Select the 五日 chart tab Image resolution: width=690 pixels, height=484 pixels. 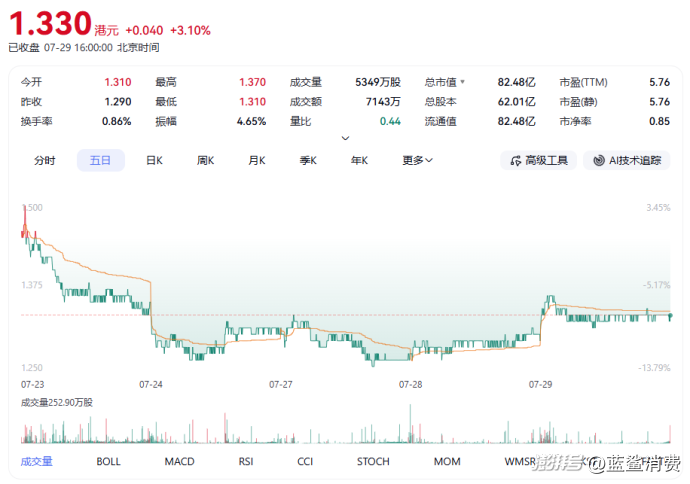[x=101, y=161]
